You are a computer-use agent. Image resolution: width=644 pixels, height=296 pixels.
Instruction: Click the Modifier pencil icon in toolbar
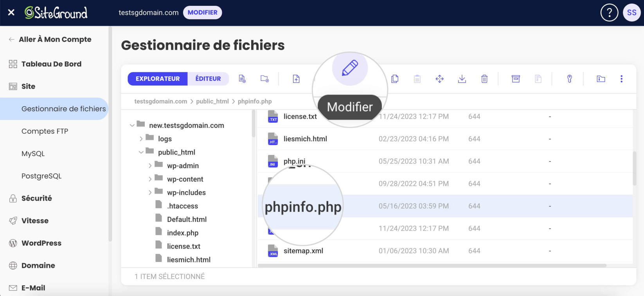[x=350, y=68]
